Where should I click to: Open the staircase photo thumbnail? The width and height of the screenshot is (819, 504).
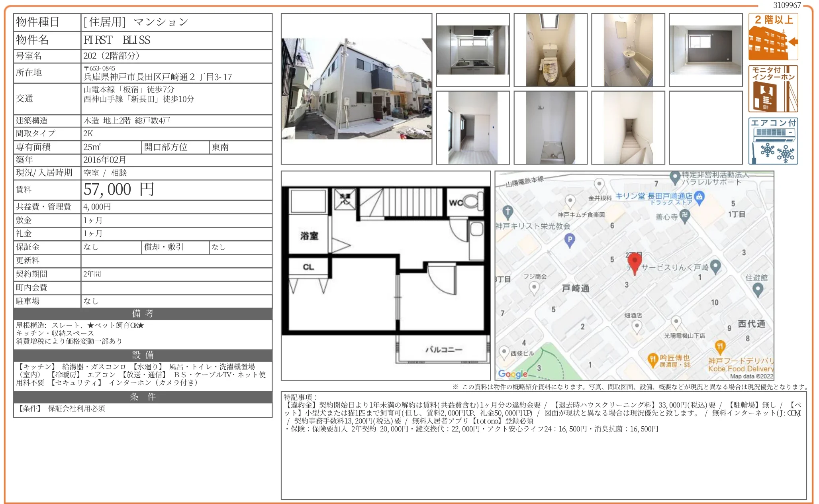tap(628, 128)
